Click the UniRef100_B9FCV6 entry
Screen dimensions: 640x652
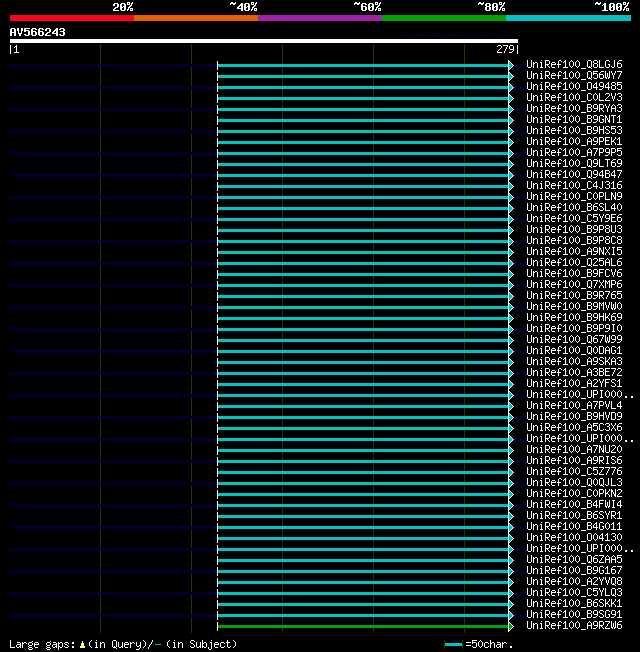(x=574, y=274)
